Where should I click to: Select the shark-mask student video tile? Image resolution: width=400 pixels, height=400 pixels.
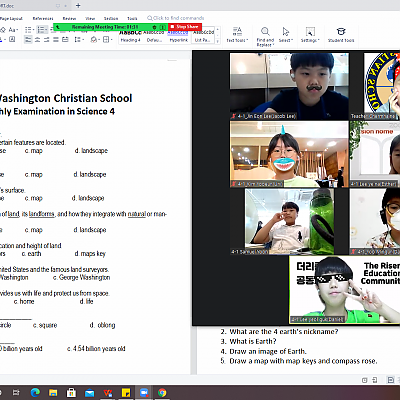tap(289, 154)
